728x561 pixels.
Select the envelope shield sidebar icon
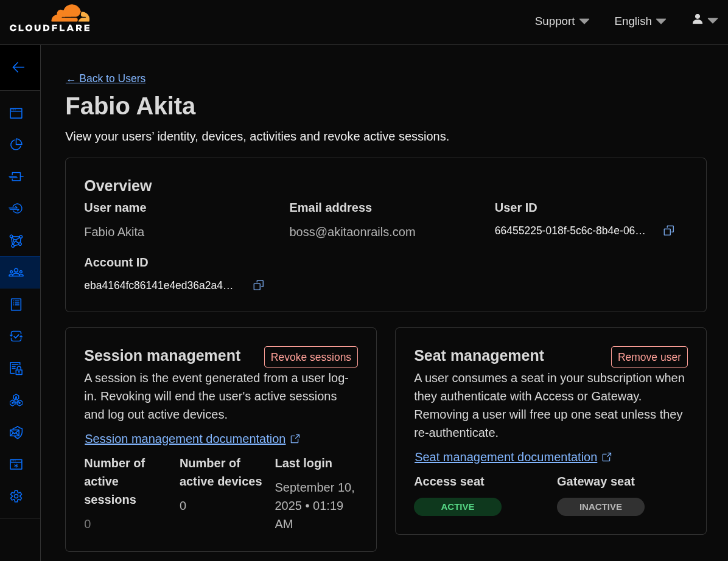click(16, 433)
